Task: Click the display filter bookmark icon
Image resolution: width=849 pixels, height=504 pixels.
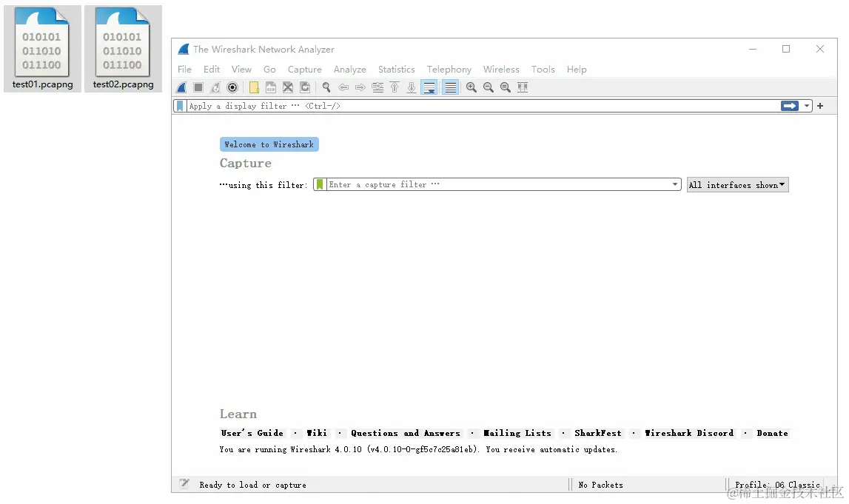Action: [181, 106]
